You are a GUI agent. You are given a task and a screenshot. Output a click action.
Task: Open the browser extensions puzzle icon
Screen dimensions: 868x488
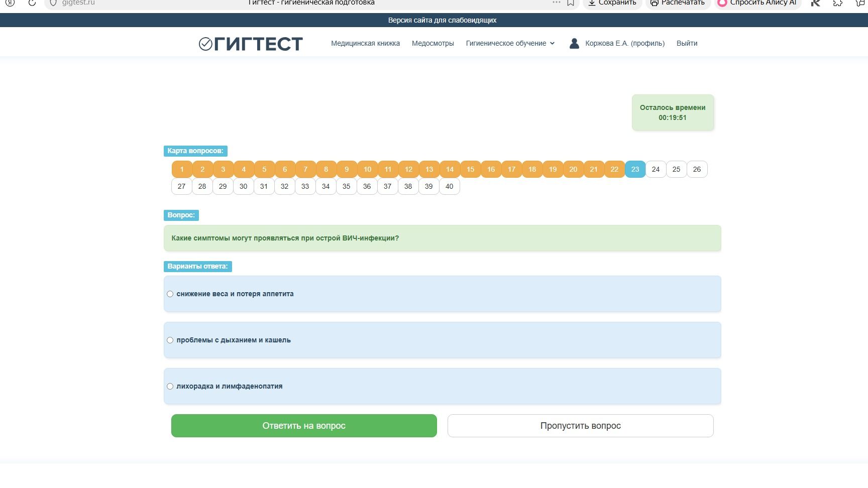click(837, 3)
